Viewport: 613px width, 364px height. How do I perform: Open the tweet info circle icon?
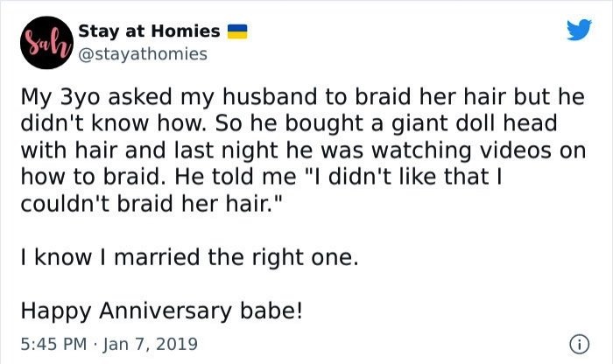pyautogui.click(x=580, y=344)
